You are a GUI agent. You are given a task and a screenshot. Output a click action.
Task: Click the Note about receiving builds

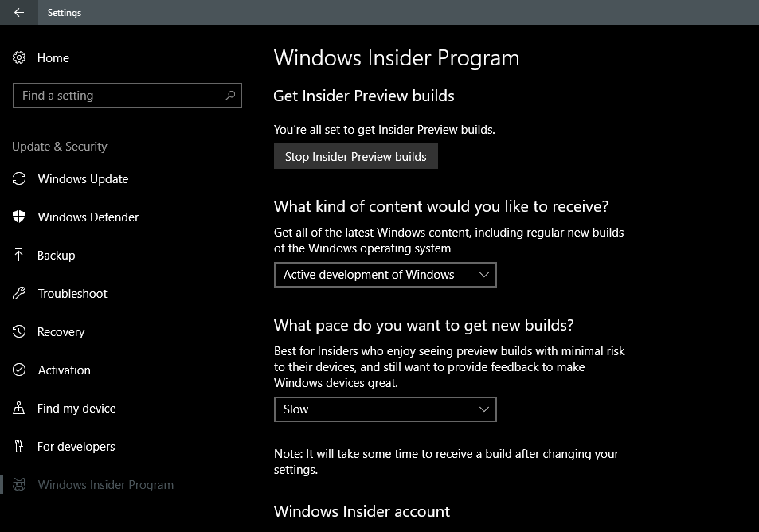click(x=446, y=461)
